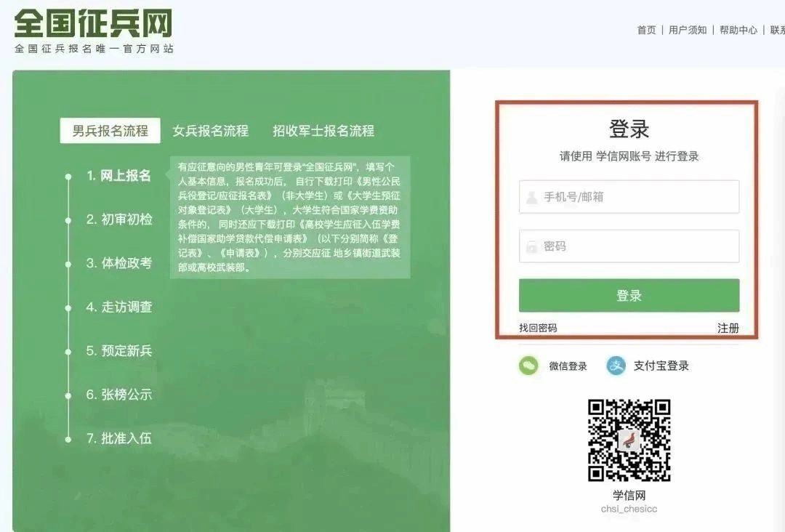Screen dimensions: 785x532
Task: Select step 3. 体检政考
Action: pos(119,263)
